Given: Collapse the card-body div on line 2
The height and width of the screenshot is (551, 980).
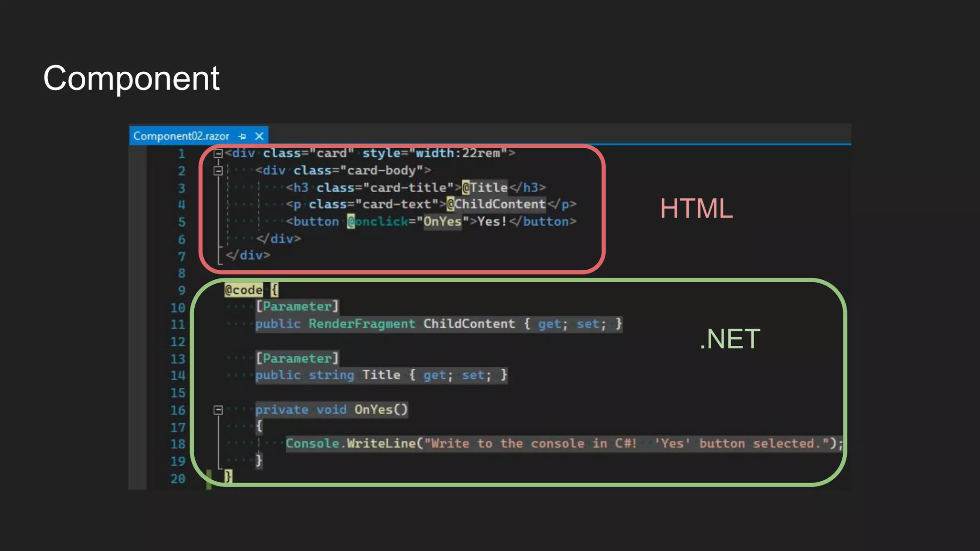Looking at the screenshot, I should pyautogui.click(x=218, y=171).
